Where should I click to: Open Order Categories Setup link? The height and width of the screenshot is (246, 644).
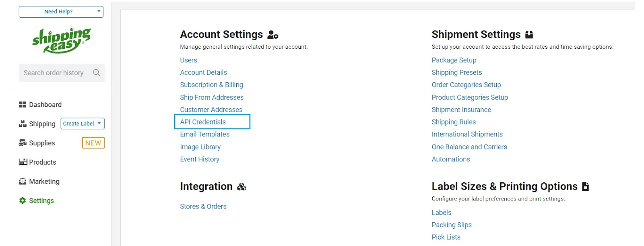click(x=466, y=85)
